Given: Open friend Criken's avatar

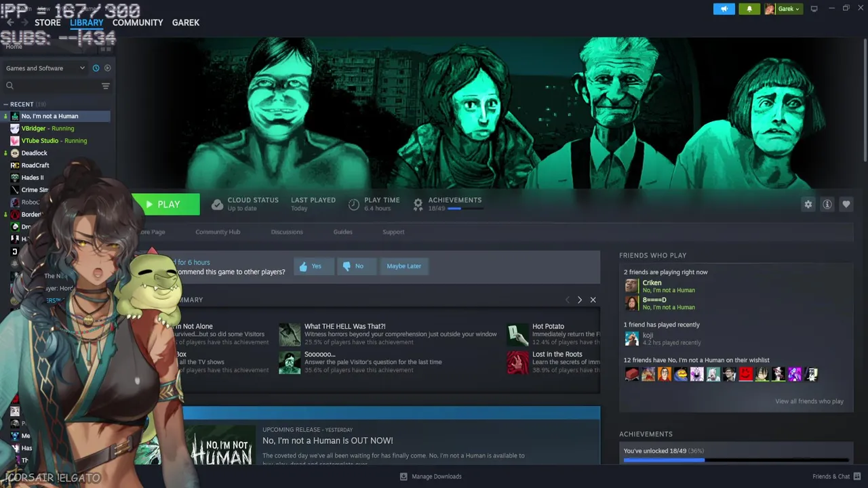Looking at the screenshot, I should [631, 286].
